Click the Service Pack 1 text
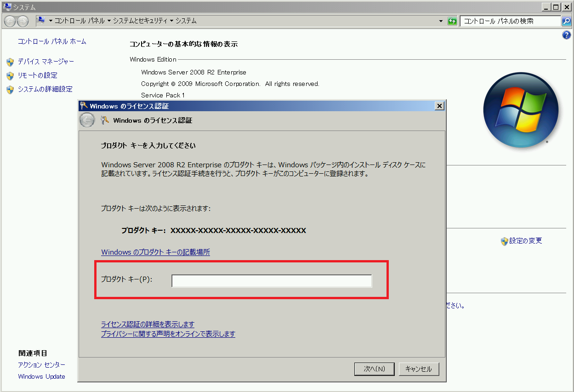574x392 pixels. pos(163,95)
